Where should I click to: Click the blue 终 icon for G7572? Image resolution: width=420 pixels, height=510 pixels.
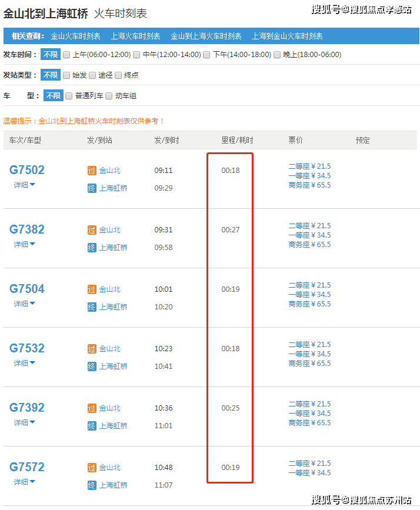coord(91,485)
